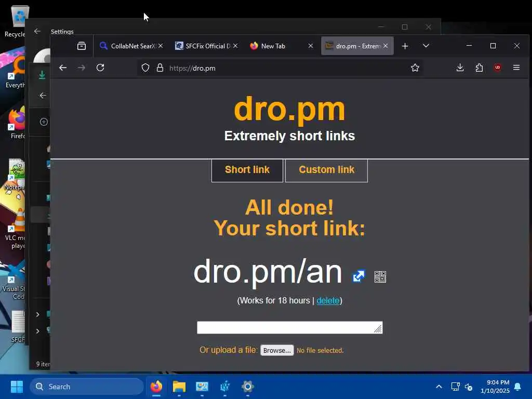Show QR code for short link

pos(380,277)
